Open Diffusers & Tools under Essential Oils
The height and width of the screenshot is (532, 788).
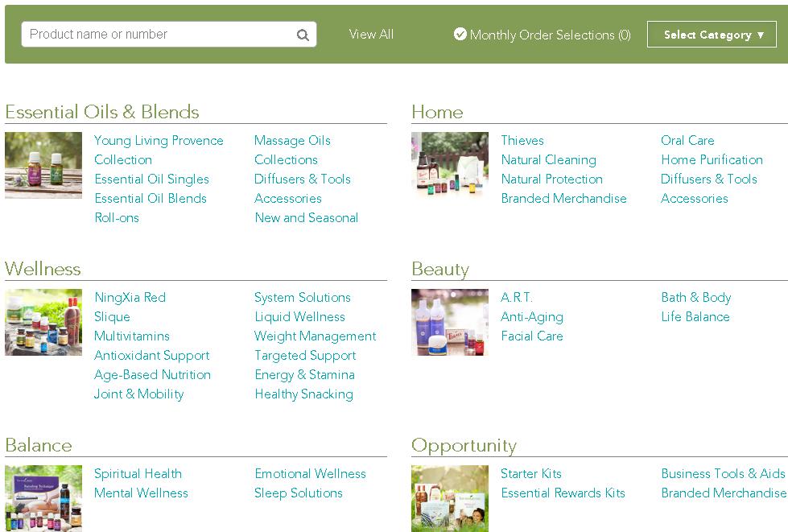302,179
